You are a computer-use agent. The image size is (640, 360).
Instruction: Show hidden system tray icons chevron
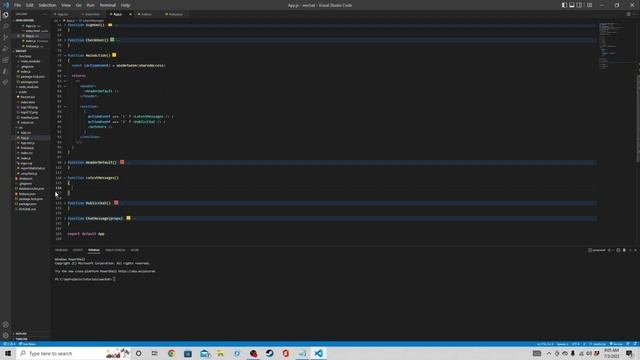pos(549,353)
